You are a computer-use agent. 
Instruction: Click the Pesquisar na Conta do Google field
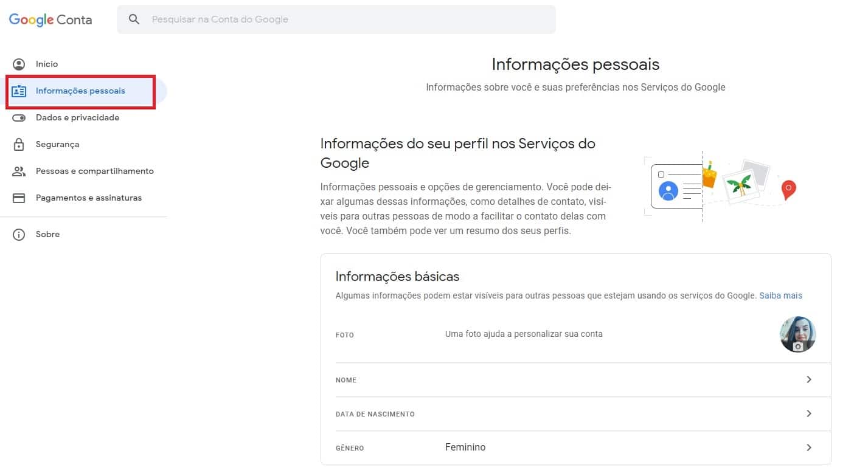tap(335, 19)
